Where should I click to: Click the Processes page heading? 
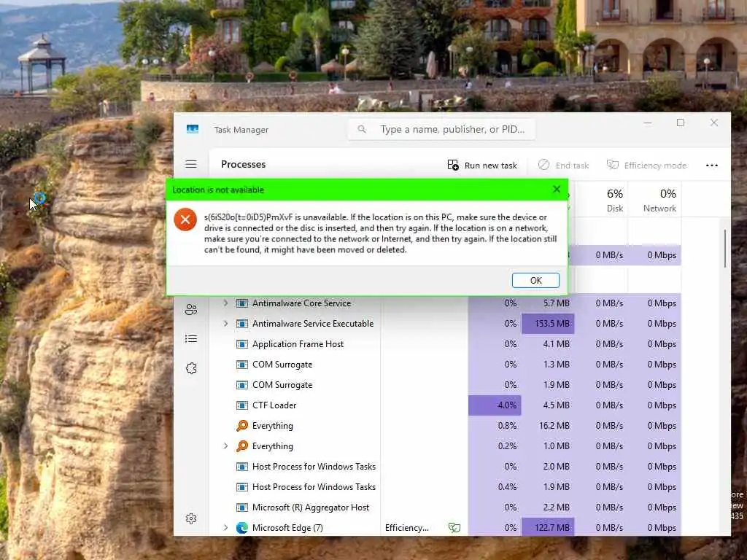click(244, 164)
